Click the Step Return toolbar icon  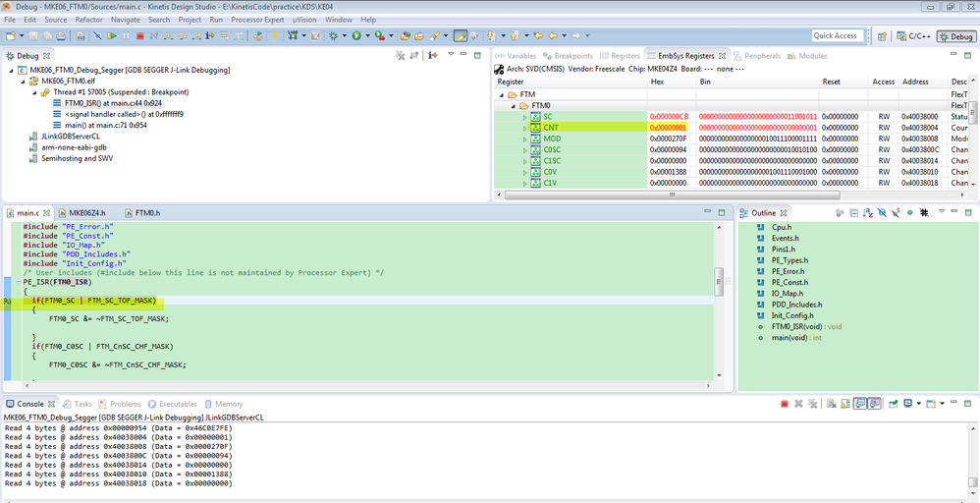pos(196,35)
